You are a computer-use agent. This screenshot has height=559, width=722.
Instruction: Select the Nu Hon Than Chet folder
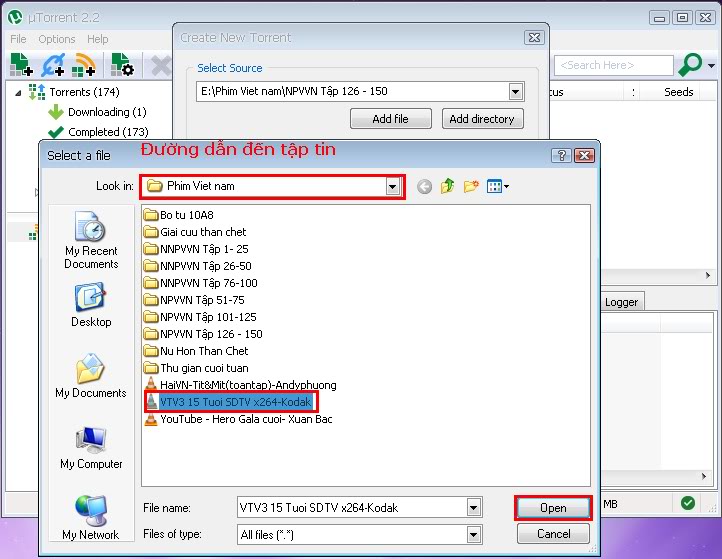(x=196, y=351)
